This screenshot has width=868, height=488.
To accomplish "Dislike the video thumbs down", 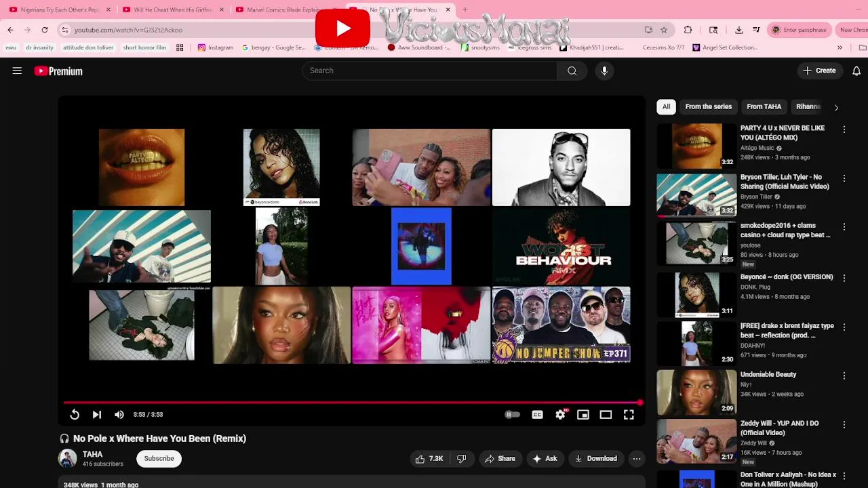I will click(x=462, y=459).
